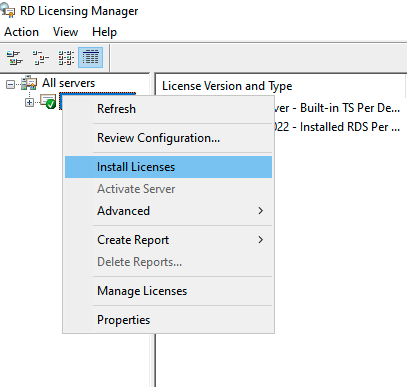This screenshot has width=407, height=387.
Task: Open the Action menu
Action: point(21,32)
